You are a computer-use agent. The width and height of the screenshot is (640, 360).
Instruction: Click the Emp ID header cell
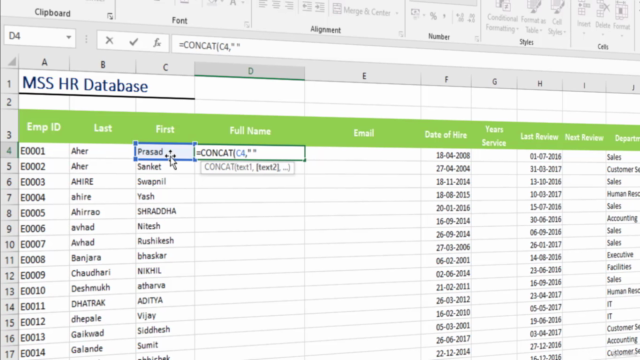tap(44, 127)
